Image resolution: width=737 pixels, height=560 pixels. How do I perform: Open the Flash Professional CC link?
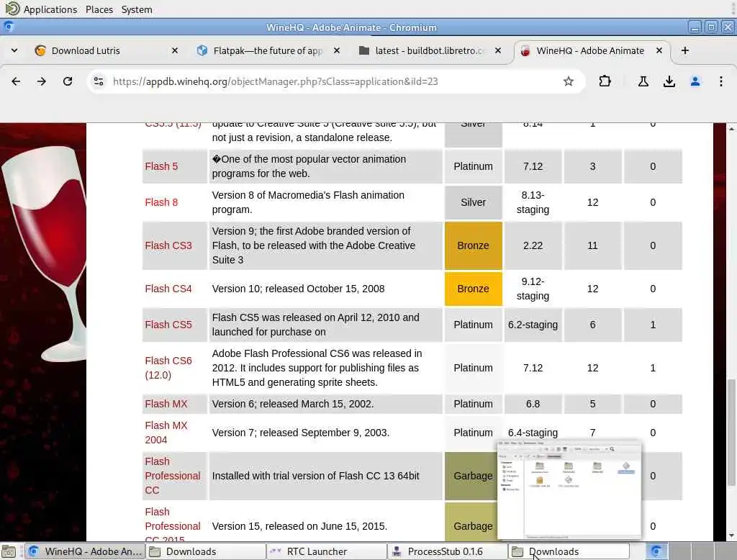[173, 476]
